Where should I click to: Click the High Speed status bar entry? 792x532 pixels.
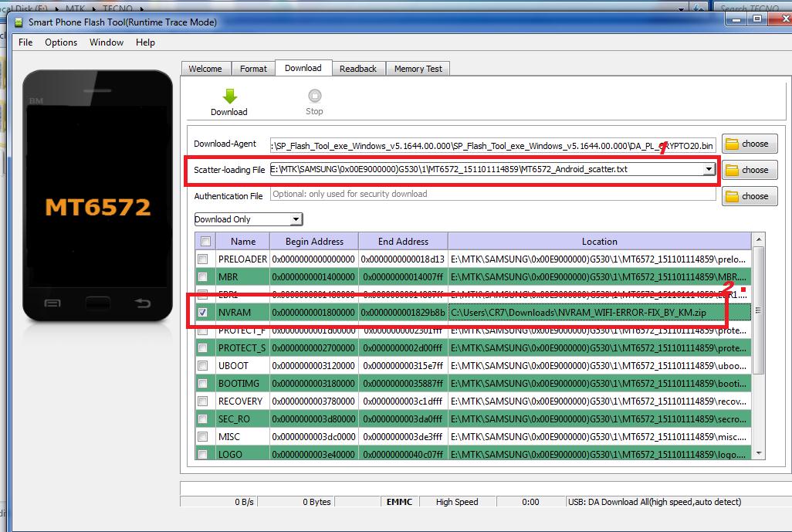pos(457,502)
